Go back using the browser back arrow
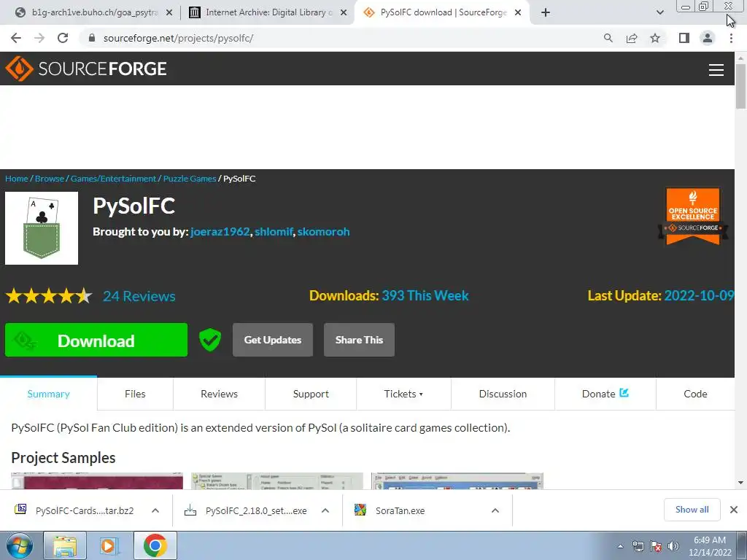The height and width of the screenshot is (560, 747). (16, 38)
